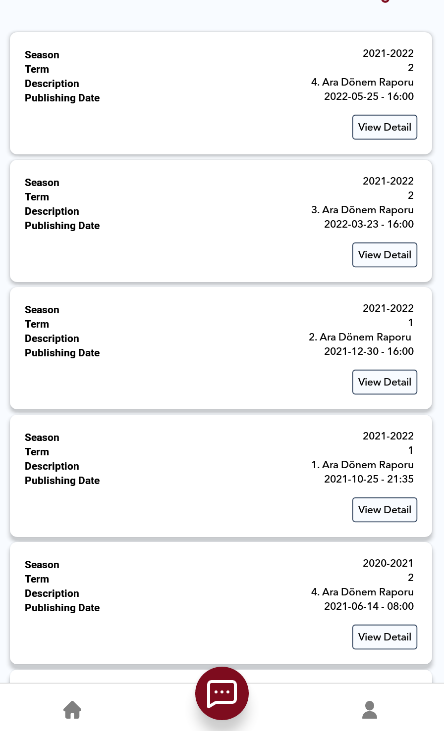View Detail for 2022-05-25 report
Viewport: 444px width, 731px height.
click(x=384, y=127)
